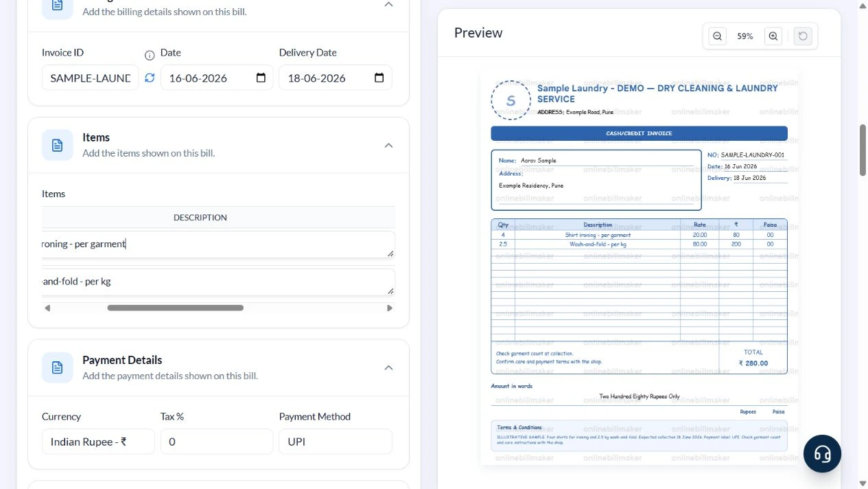Image resolution: width=868 pixels, height=489 pixels.
Task: Open the Payment Method dropdown
Action: pyautogui.click(x=336, y=442)
